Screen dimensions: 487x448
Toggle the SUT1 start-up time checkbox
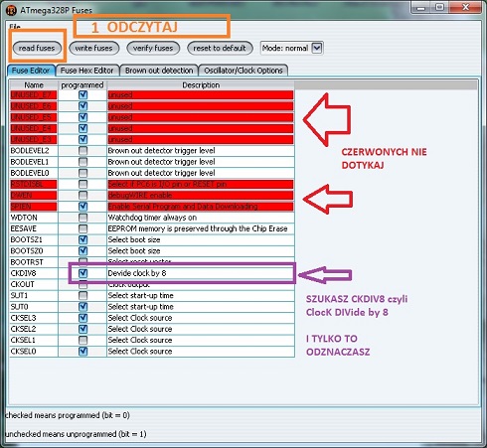[82, 295]
